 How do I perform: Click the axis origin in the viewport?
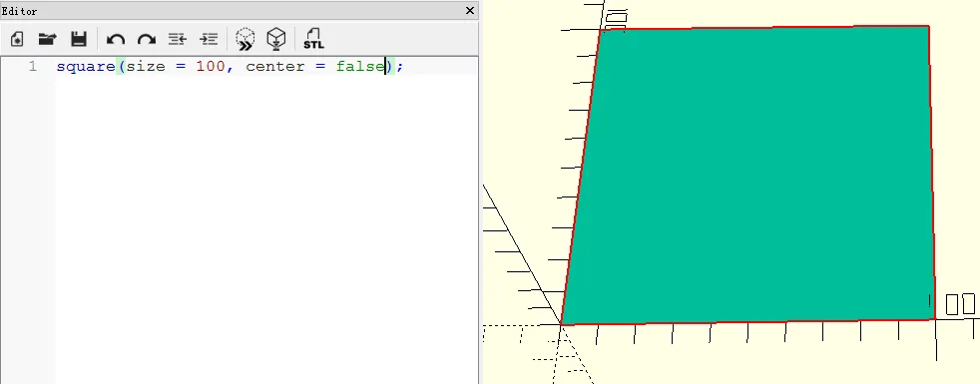(x=561, y=325)
